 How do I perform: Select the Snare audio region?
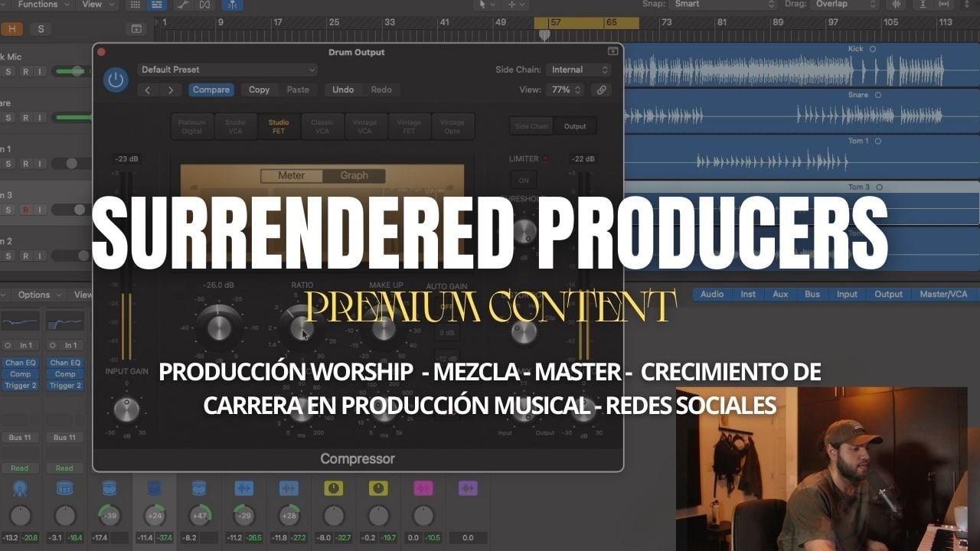pos(802,112)
